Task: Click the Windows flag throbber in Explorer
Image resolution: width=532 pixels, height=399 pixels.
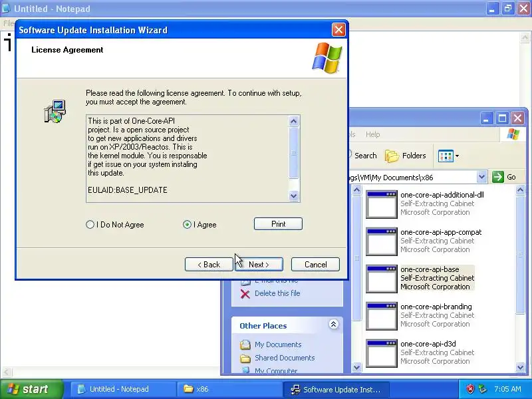Action: (x=513, y=134)
